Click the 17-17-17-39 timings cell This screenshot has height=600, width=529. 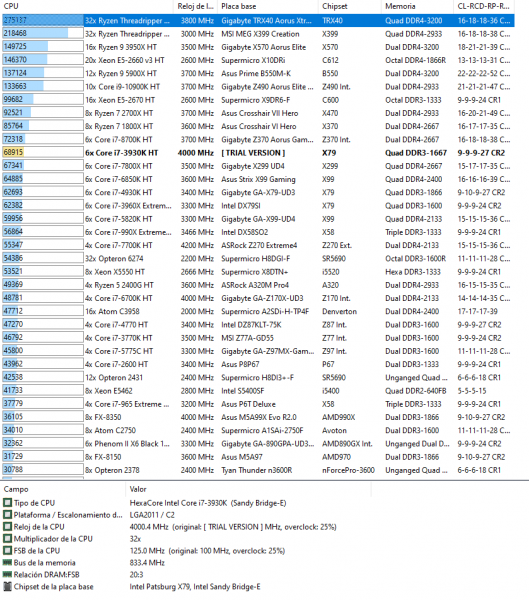point(477,311)
